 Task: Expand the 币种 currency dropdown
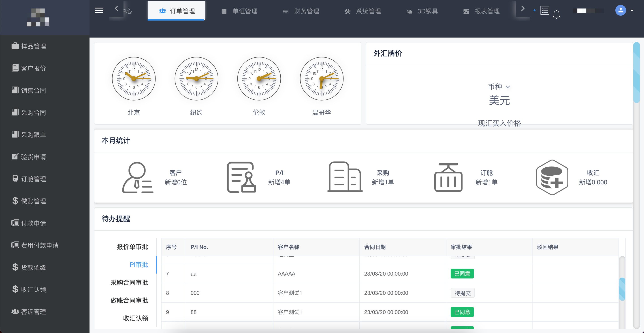point(499,87)
